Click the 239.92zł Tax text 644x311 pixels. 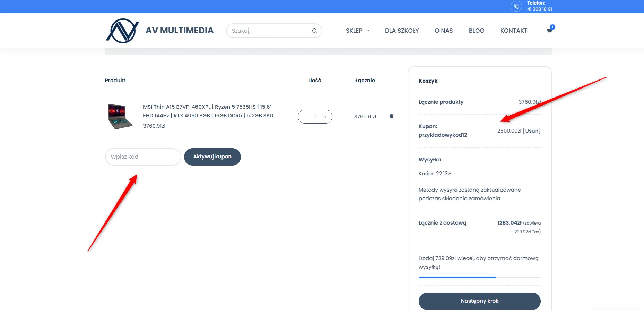(528, 232)
